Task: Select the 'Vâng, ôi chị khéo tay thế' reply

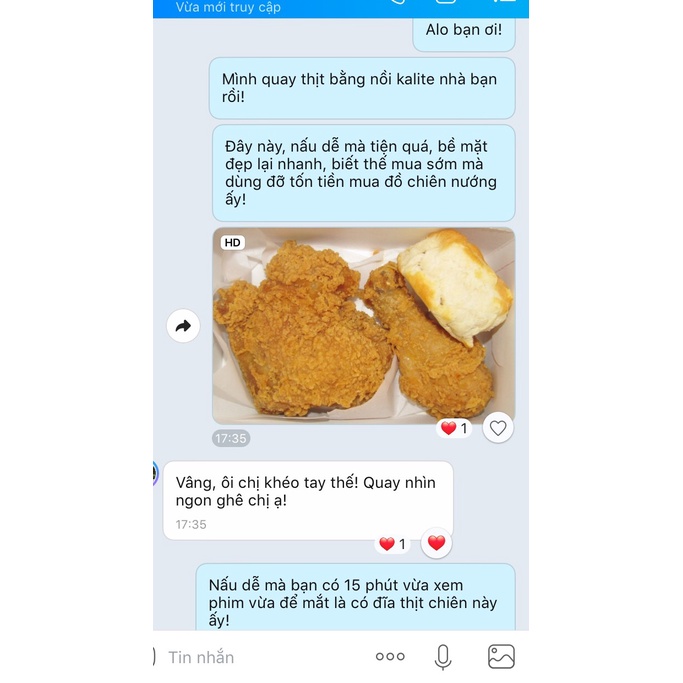Action: pyautogui.click(x=308, y=500)
